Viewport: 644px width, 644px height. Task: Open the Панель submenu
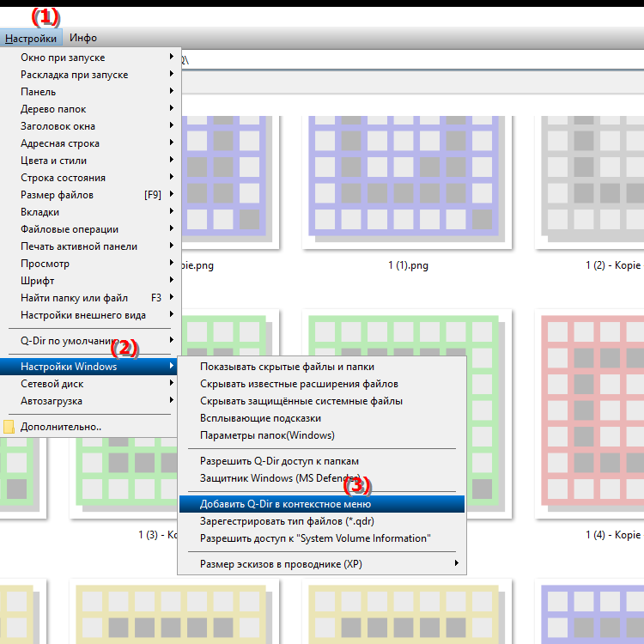[x=89, y=92]
